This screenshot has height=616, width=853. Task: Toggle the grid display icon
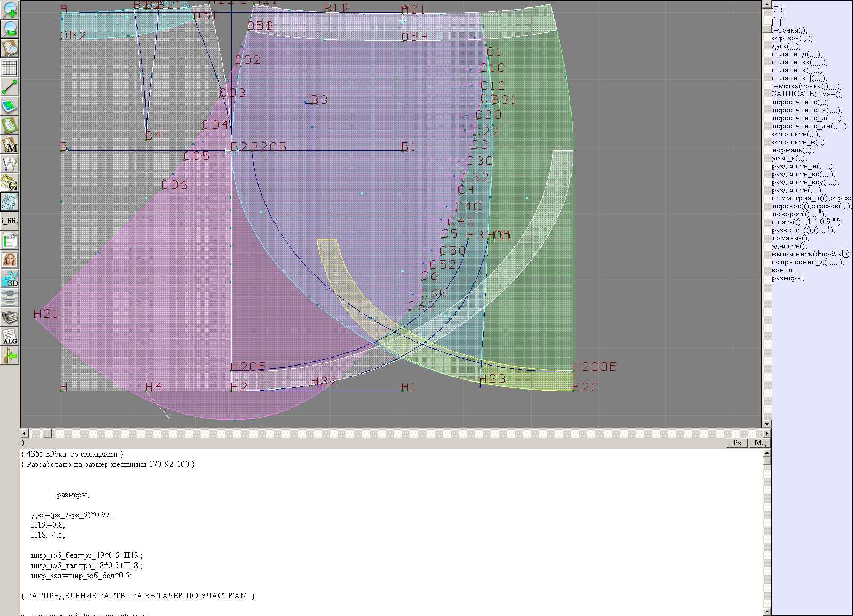click(x=10, y=68)
